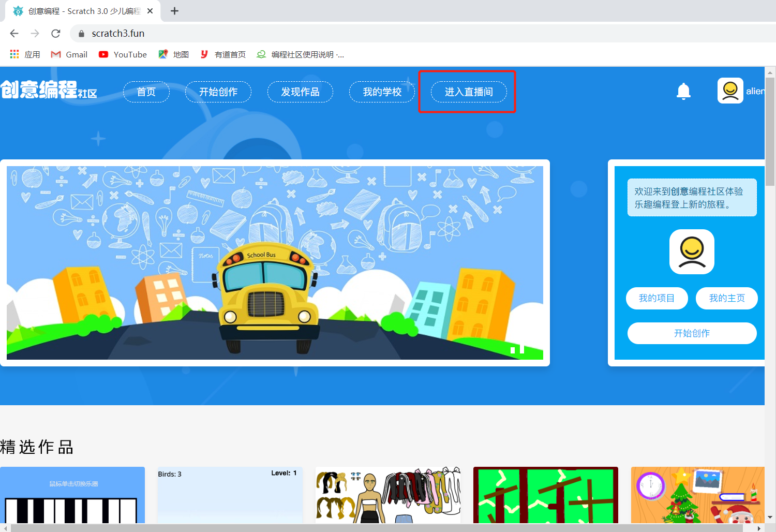Viewport: 776px width, 532px height.
Task: Click the profile avatar in welcome panel
Action: point(692,252)
